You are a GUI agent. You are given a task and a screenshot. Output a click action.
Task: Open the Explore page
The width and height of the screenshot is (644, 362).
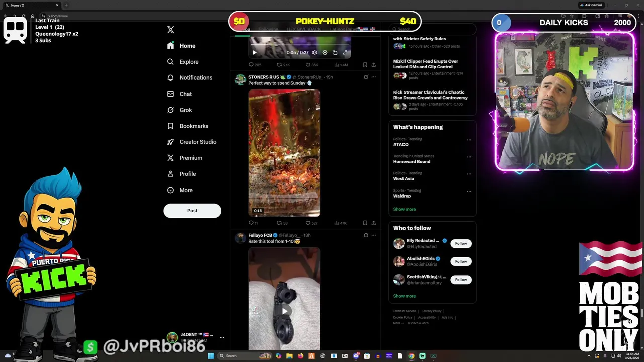pyautogui.click(x=183, y=62)
